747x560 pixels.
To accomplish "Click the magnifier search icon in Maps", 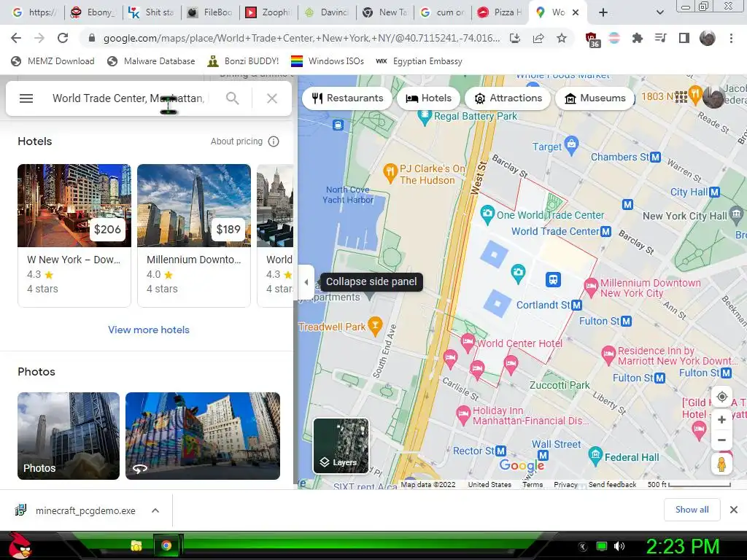I will [x=233, y=98].
